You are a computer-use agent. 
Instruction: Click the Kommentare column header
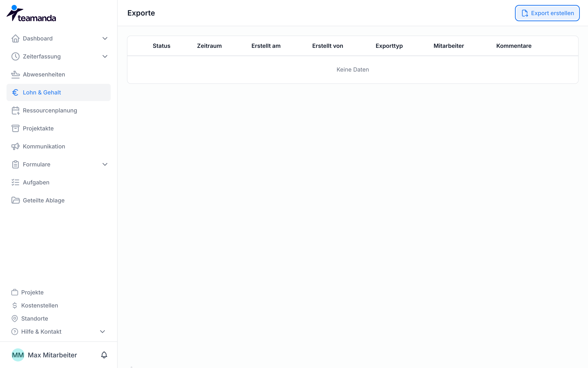point(514,46)
